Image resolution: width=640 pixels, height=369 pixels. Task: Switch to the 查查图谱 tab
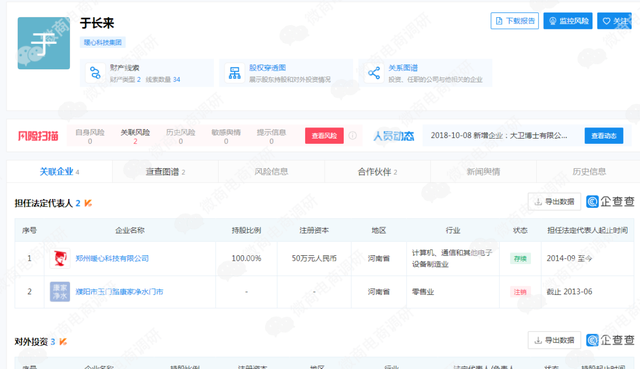[165, 171]
